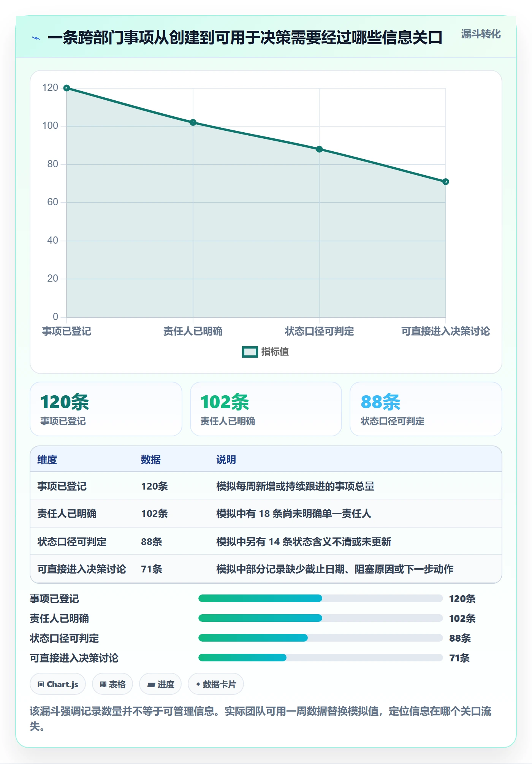Click the footer note starting with 该漏斗强调记录数量
The image size is (532, 764).
pos(261,719)
